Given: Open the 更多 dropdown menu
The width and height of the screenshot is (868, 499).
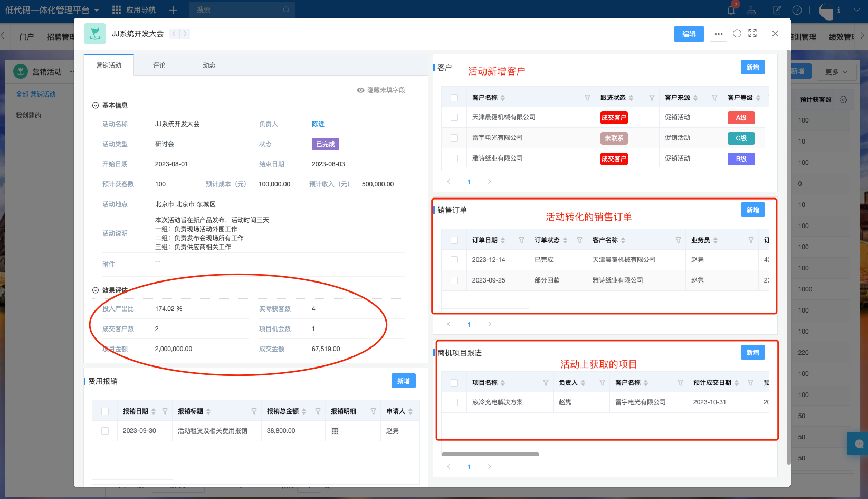Looking at the screenshot, I should click(x=836, y=71).
